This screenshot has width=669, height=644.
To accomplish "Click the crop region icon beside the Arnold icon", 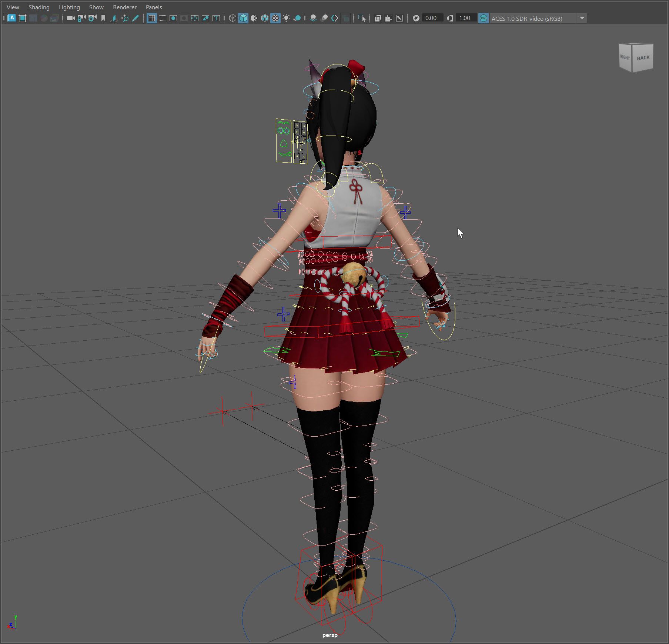I will (x=23, y=18).
